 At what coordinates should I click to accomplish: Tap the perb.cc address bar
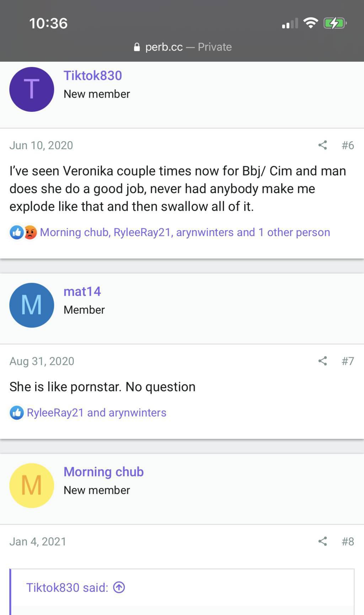pos(182,47)
